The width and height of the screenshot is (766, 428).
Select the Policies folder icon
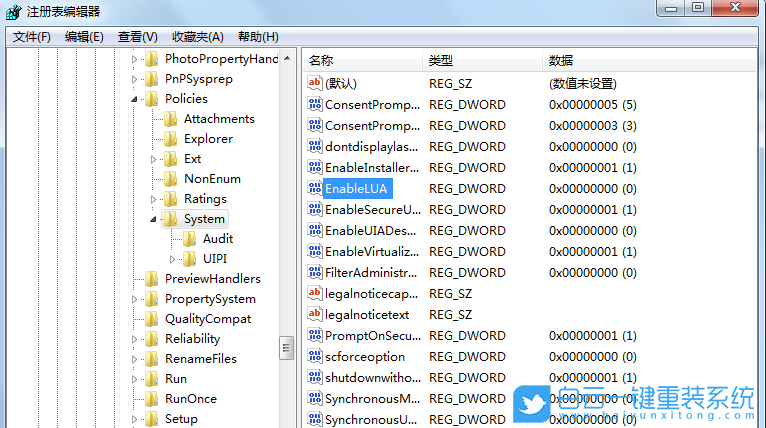(152, 99)
